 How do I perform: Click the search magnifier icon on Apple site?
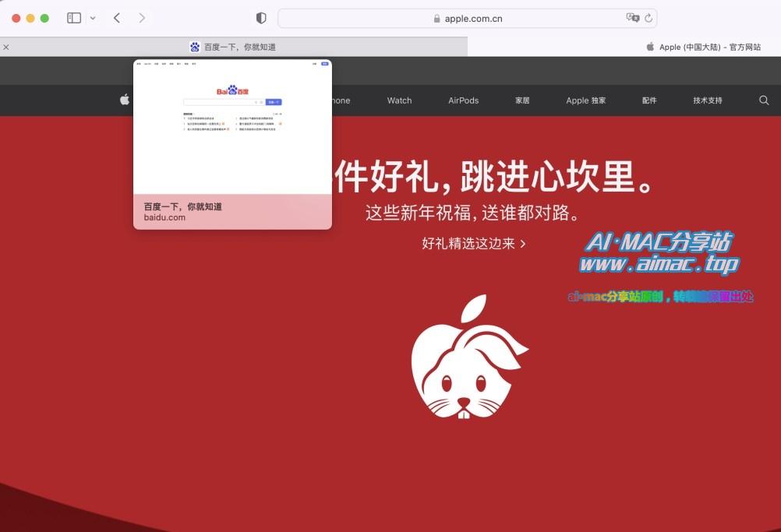pyautogui.click(x=764, y=100)
